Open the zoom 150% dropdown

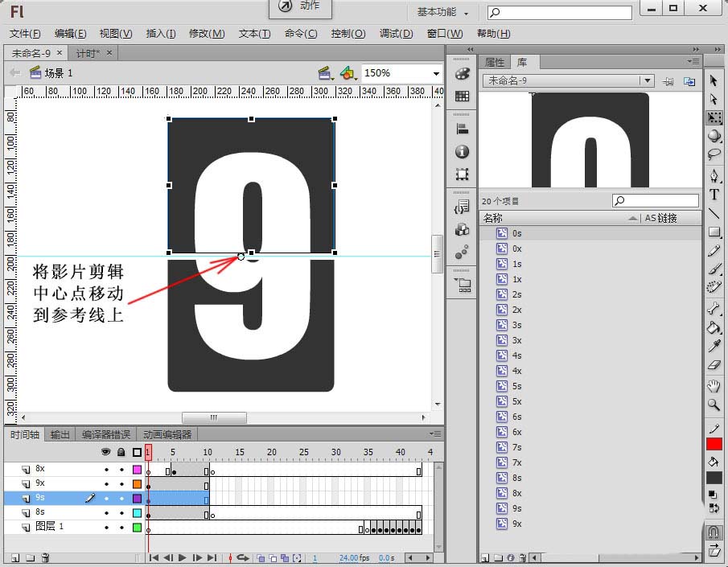(436, 73)
